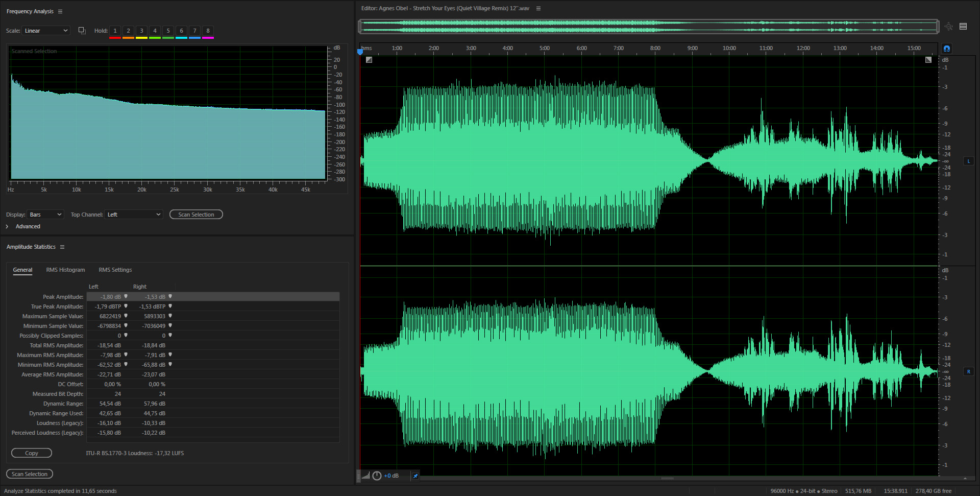Image resolution: width=980 pixels, height=496 pixels.
Task: Toggle Hold button 5
Action: (168, 31)
